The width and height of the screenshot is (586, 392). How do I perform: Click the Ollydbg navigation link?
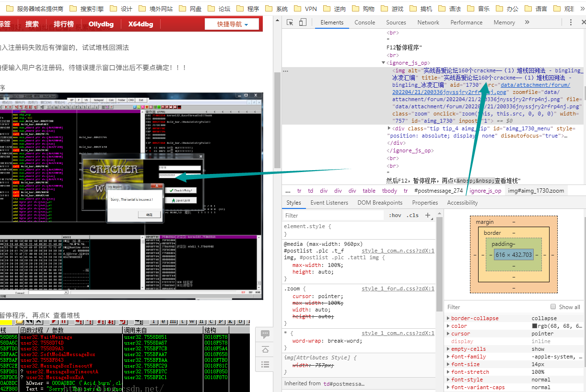[101, 24]
